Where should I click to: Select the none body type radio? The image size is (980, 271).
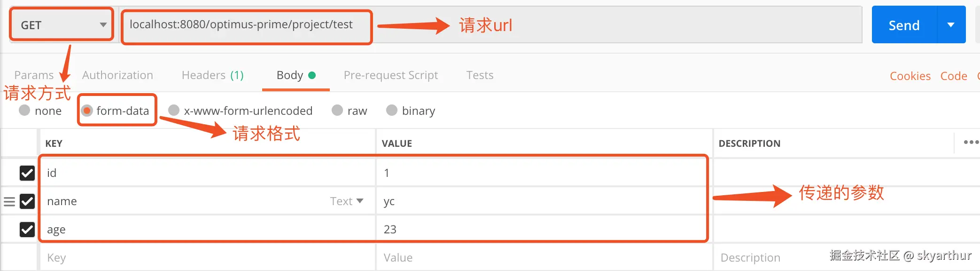(x=24, y=111)
